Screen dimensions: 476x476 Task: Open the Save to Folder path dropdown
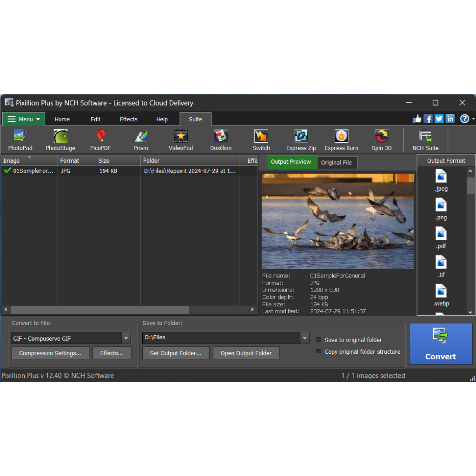(304, 338)
